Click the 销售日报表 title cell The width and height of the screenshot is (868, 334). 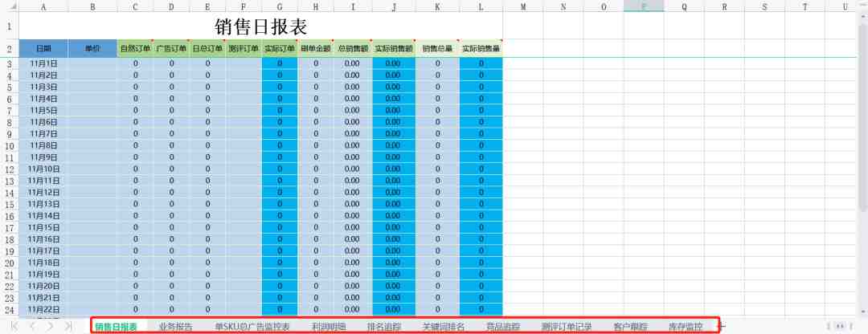(x=260, y=26)
